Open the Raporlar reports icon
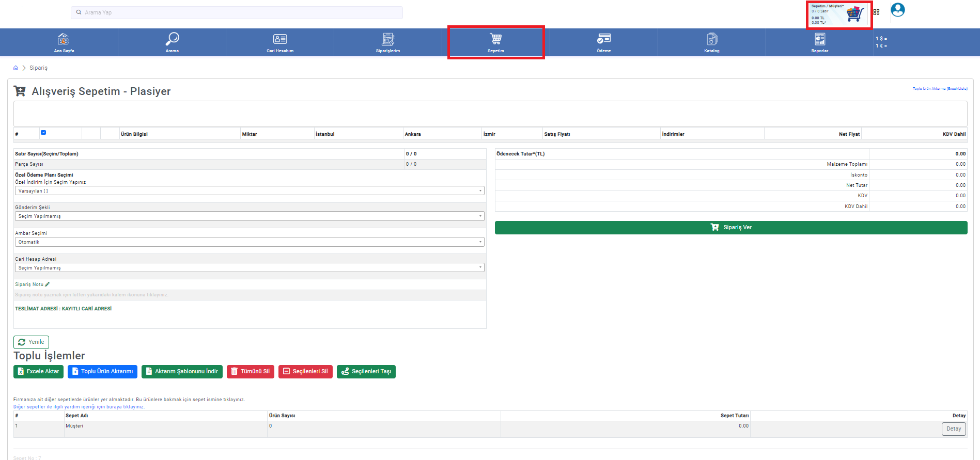The width and height of the screenshot is (980, 460). (x=819, y=39)
